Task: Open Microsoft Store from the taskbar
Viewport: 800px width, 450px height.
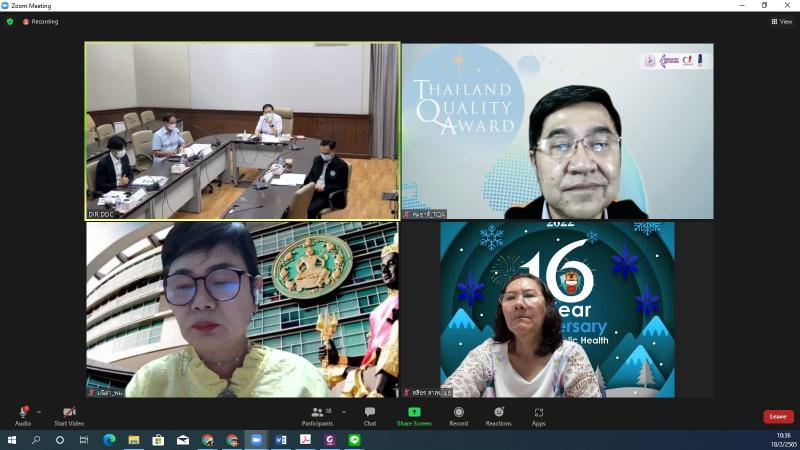Action: (x=158, y=440)
